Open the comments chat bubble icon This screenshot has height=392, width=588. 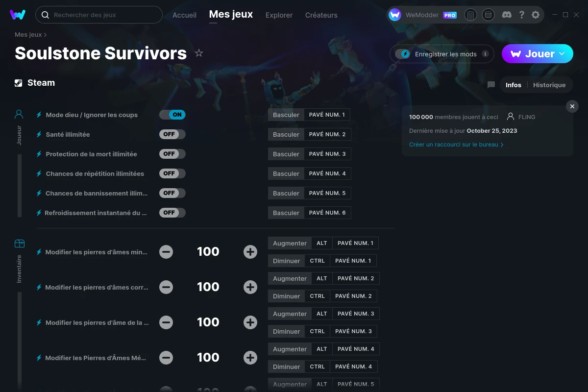pos(491,85)
